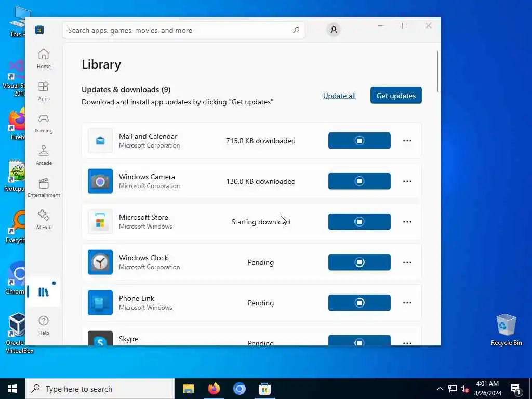Open the Apps section in sidebar
This screenshot has width=532, height=399.
(44, 91)
